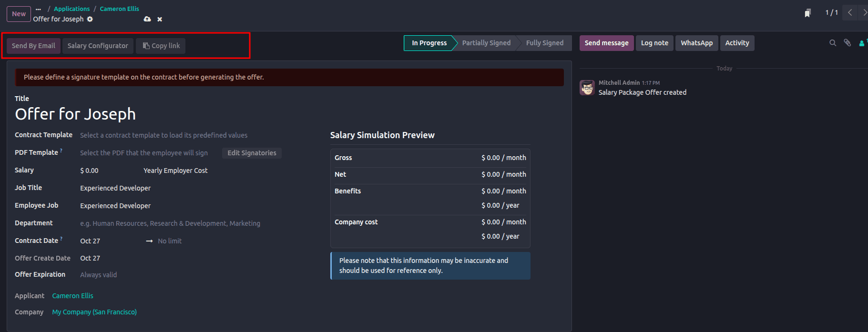The width and height of the screenshot is (868, 332).
Task: Create a new record with New button
Action: 19,14
